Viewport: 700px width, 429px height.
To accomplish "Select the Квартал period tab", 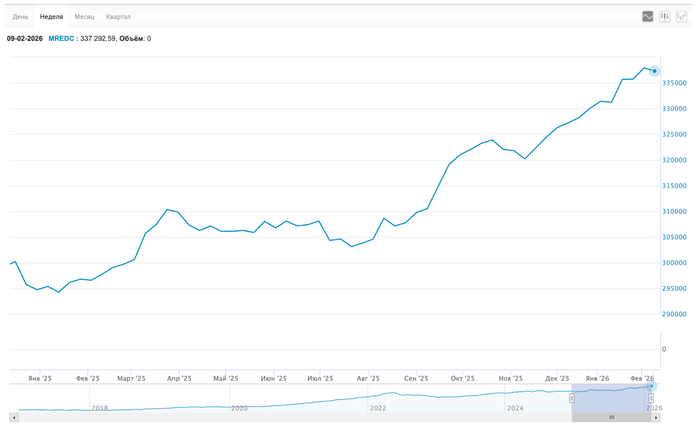I will pyautogui.click(x=118, y=17).
